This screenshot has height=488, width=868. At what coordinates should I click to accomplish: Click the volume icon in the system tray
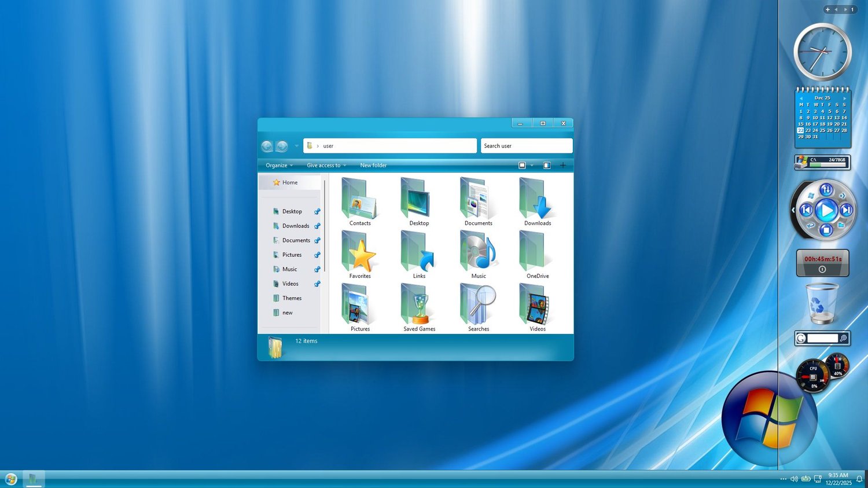(794, 479)
